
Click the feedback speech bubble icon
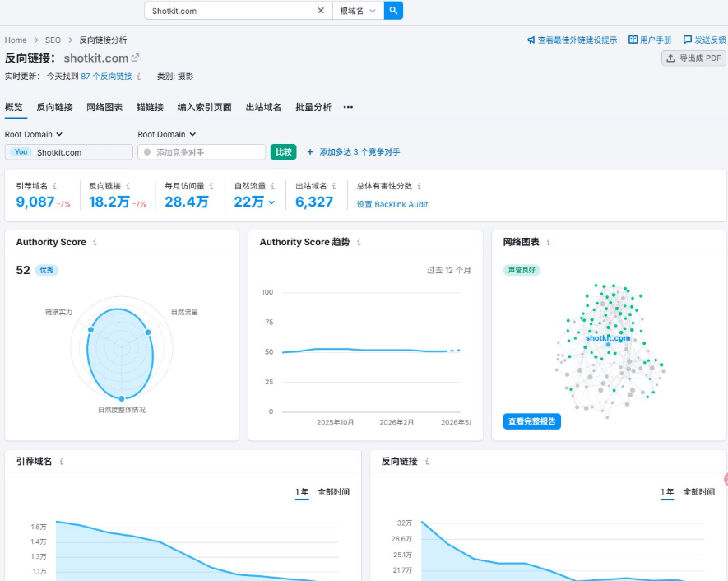click(688, 40)
